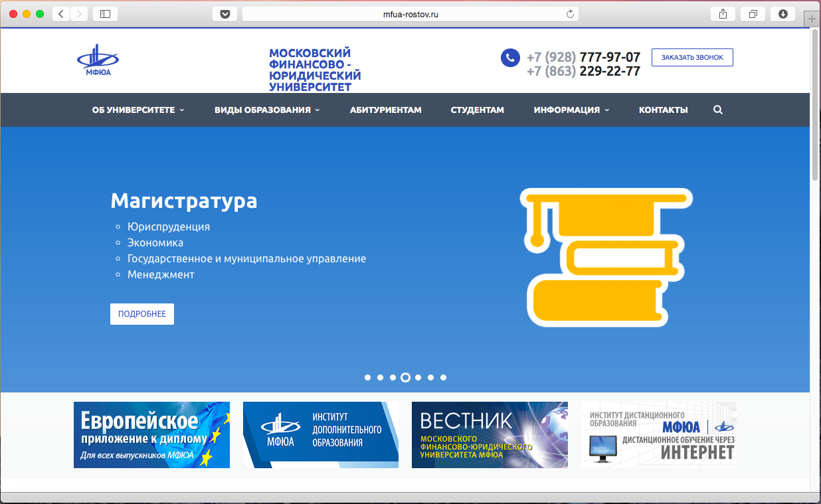
Task: Click the blue phone icon
Action: (509, 58)
